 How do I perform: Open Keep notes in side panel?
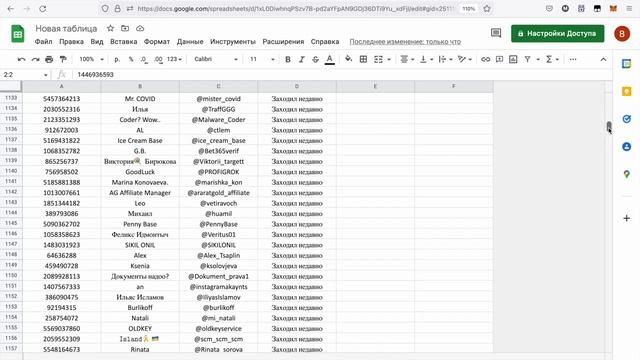627,91
